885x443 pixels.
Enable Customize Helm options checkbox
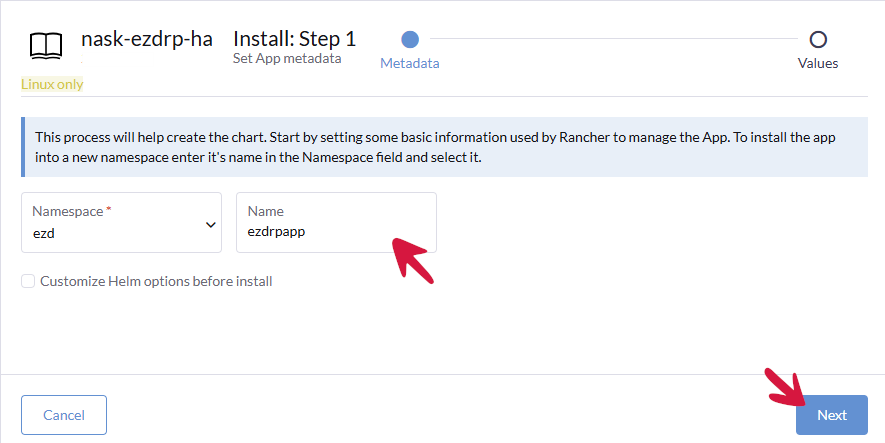28,281
